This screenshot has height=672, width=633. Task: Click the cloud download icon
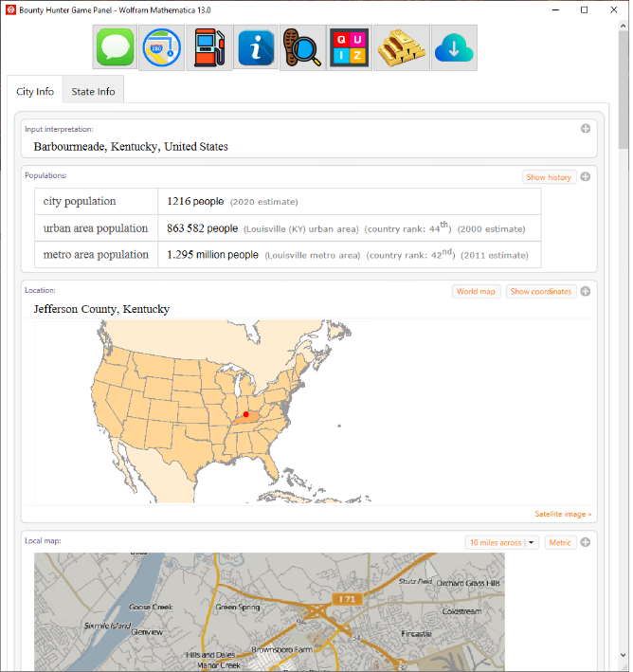pyautogui.click(x=454, y=47)
